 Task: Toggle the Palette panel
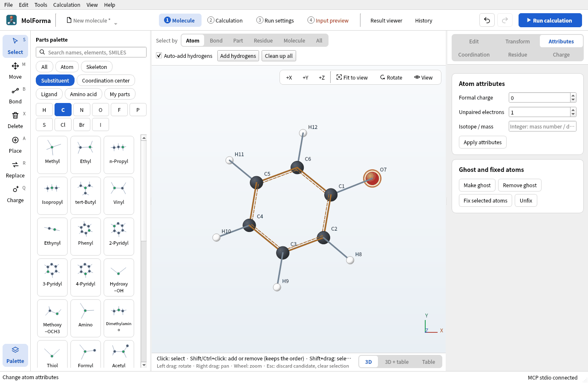pyautogui.click(x=15, y=355)
